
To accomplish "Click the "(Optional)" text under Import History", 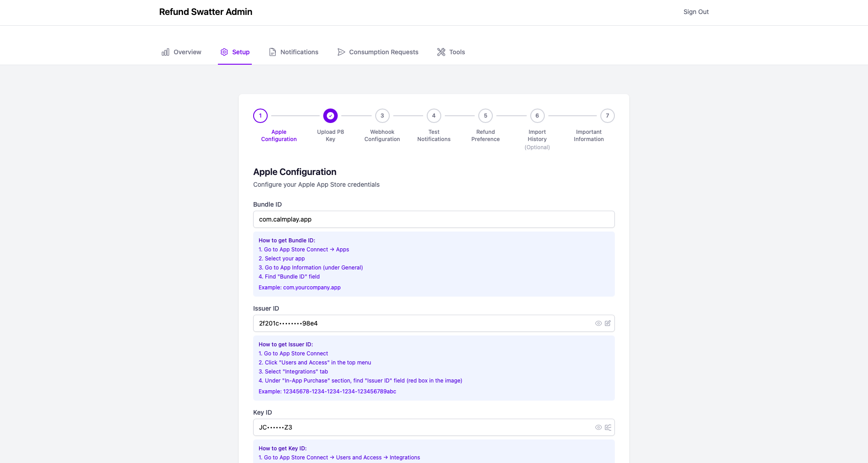I will [538, 147].
